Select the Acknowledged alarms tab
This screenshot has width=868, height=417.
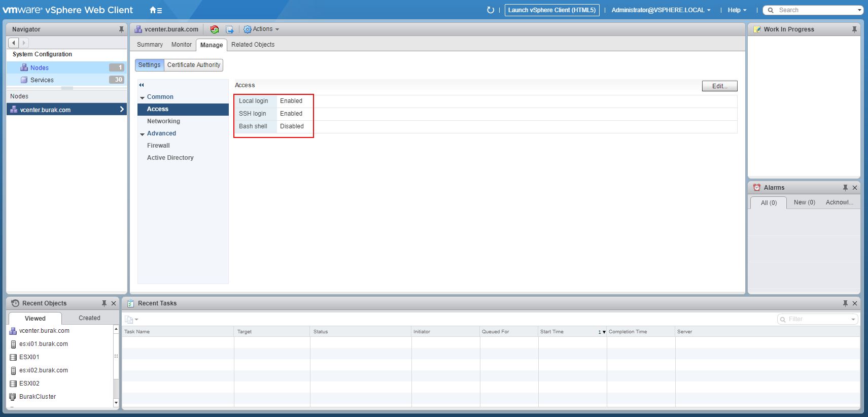click(x=839, y=202)
